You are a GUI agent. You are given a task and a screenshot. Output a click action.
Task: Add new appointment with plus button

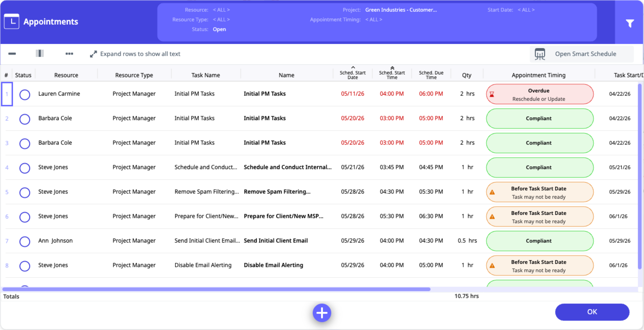coord(322,313)
